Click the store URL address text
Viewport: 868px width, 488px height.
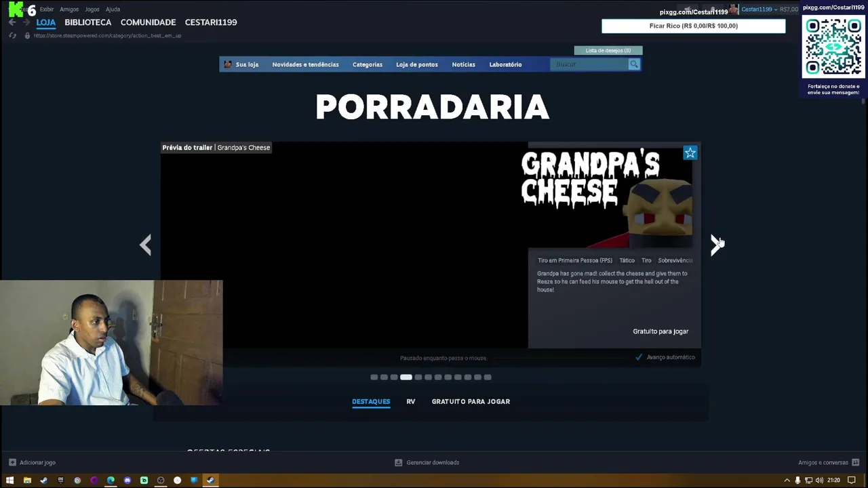107,35
